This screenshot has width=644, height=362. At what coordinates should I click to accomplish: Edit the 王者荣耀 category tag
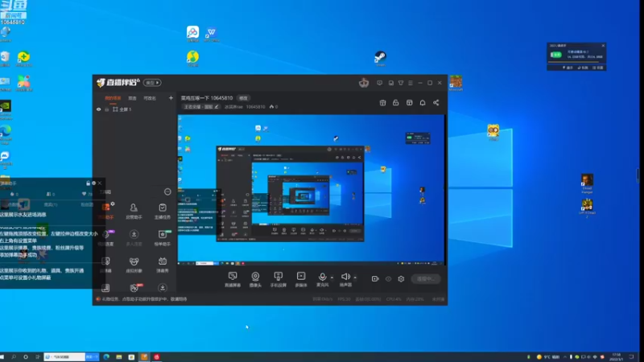pos(200,107)
